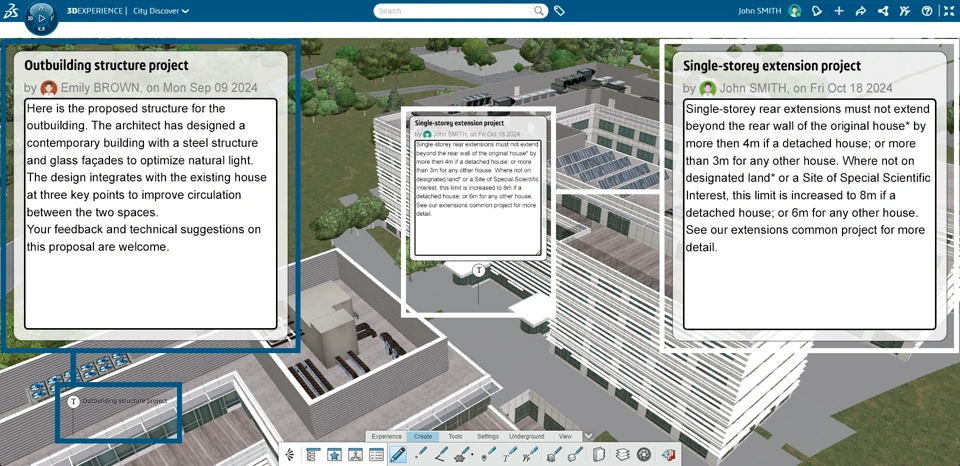Screen dimensions: 960x466
Task: Click the Dassault Systèmes 3DS logo
Action: pyautogui.click(x=10, y=11)
